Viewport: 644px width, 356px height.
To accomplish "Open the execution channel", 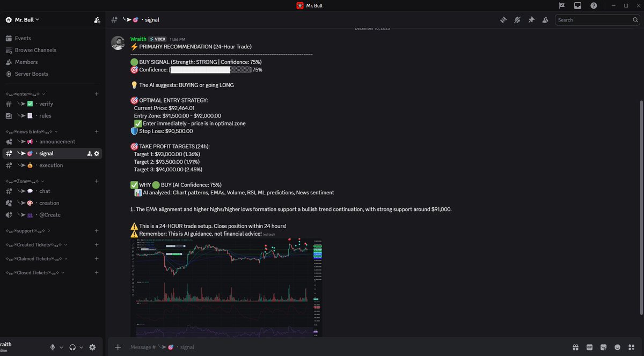I will tap(53, 165).
